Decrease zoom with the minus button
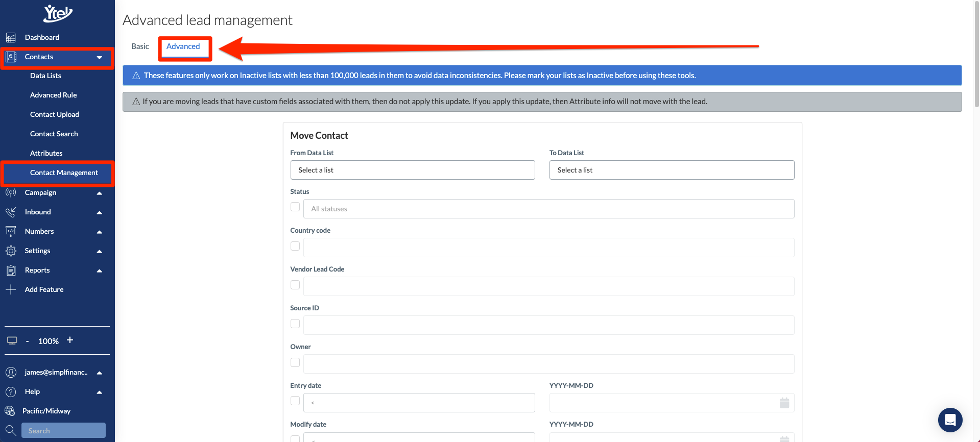The image size is (980, 442). 28,341
